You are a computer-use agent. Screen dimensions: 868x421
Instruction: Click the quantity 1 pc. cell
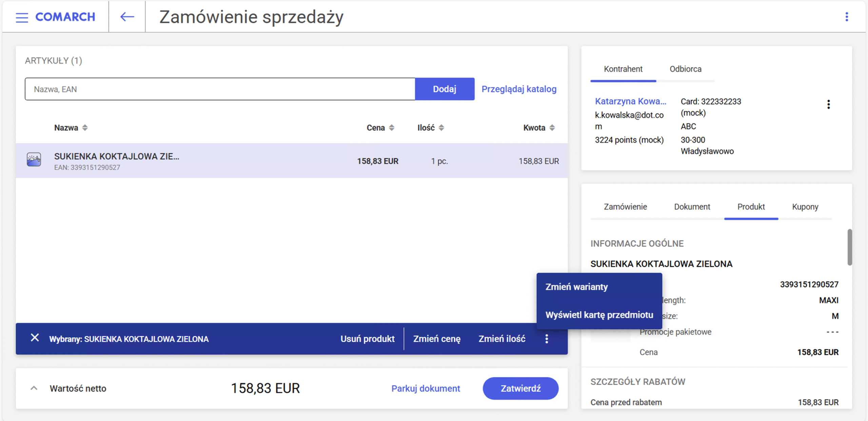pos(439,161)
